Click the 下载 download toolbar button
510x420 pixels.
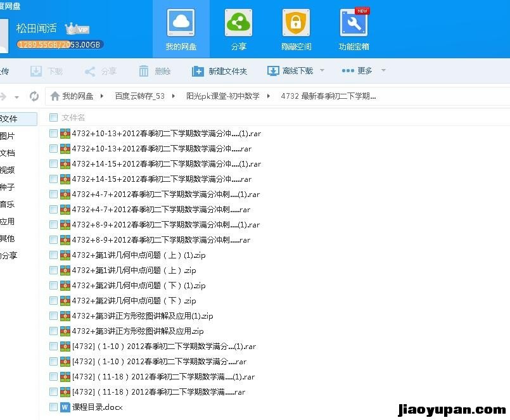pyautogui.click(x=46, y=71)
